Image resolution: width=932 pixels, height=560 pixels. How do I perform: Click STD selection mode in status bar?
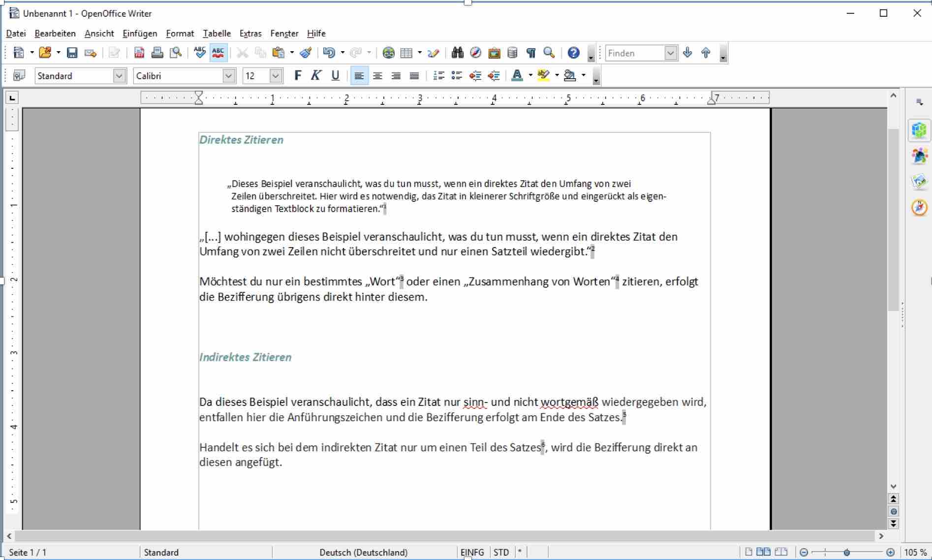point(501,552)
